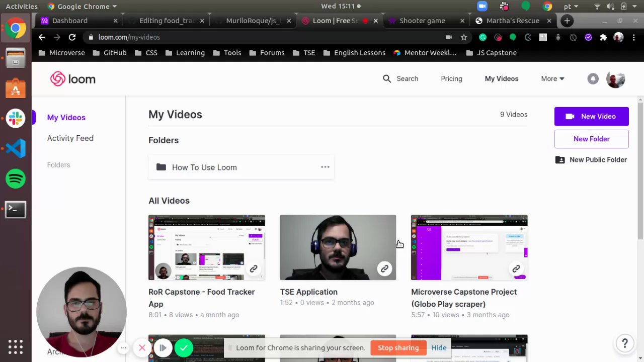
Task: Open Microverse Capstone Project video thumbnail
Action: 469,247
